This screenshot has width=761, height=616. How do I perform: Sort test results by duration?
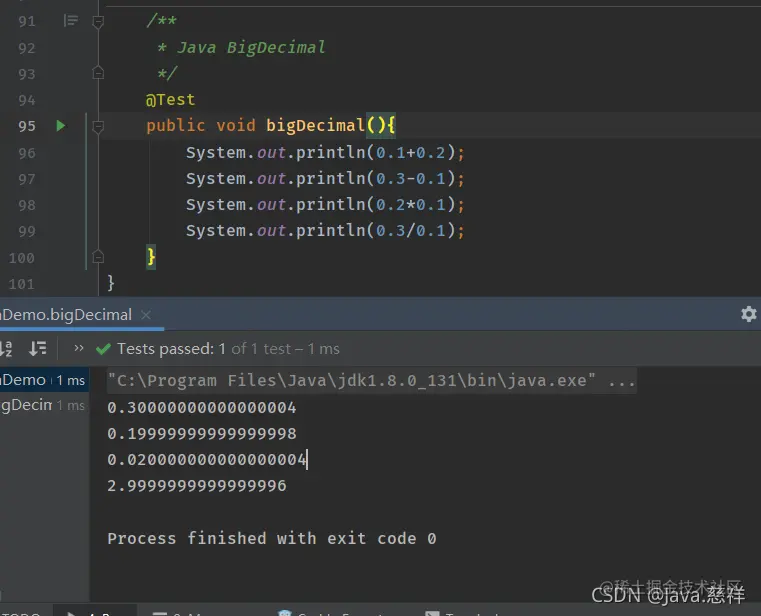[x=37, y=348]
